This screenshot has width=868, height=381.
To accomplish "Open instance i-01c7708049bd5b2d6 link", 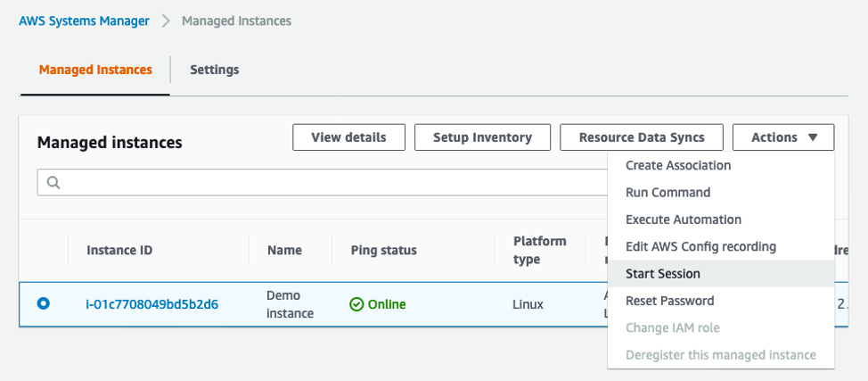I will click(x=151, y=304).
